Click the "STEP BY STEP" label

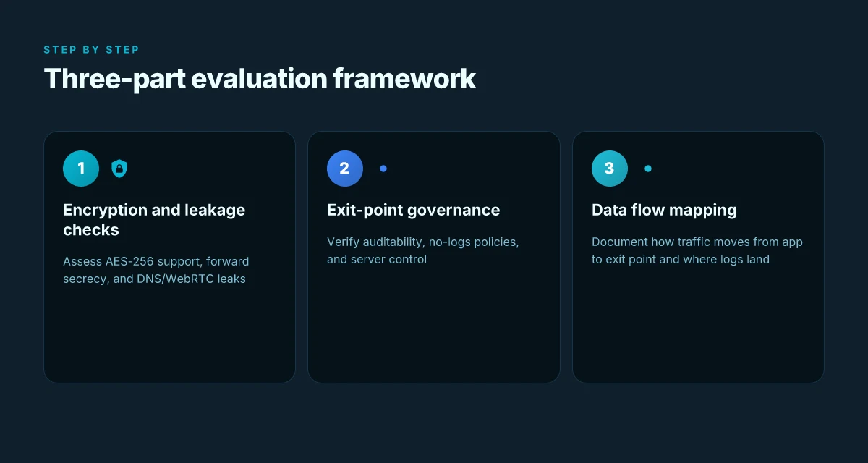(91, 50)
